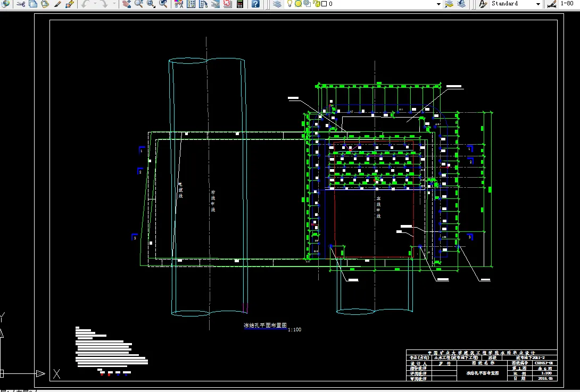Toggle layer 0 viewport freeze icon
The image size is (580, 392).
click(x=307, y=4)
